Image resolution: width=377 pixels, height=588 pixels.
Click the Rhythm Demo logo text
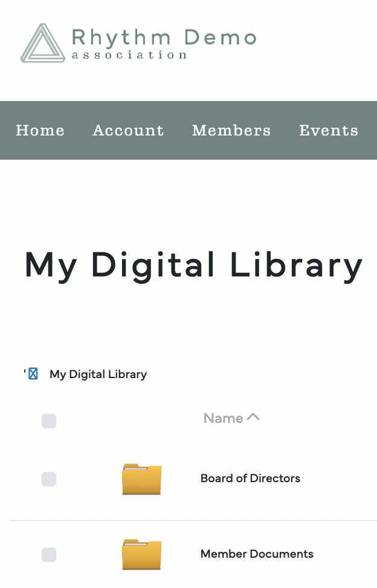click(164, 38)
